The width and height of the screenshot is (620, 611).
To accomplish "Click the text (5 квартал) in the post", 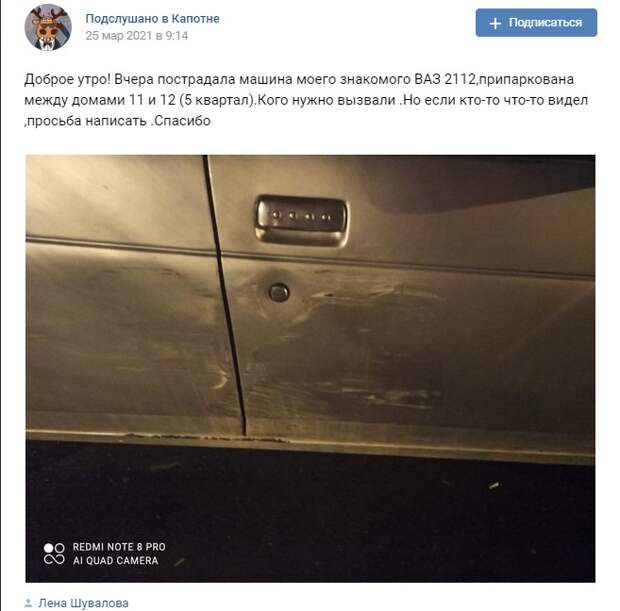I will point(216,100).
